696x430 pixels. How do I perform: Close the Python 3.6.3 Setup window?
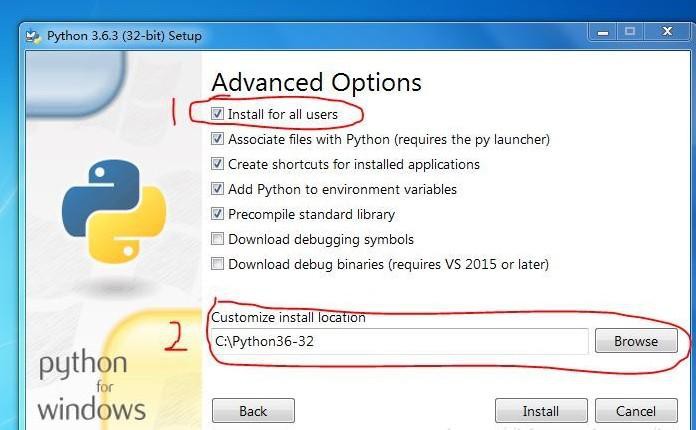(x=667, y=32)
